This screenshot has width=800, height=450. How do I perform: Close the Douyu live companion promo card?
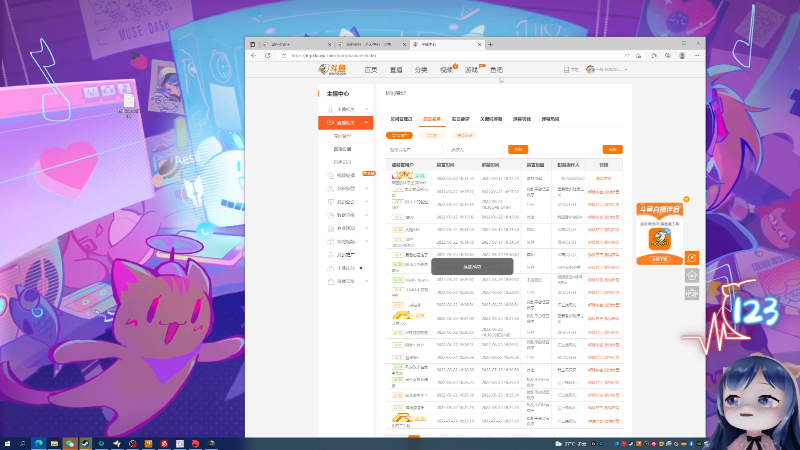[686, 199]
